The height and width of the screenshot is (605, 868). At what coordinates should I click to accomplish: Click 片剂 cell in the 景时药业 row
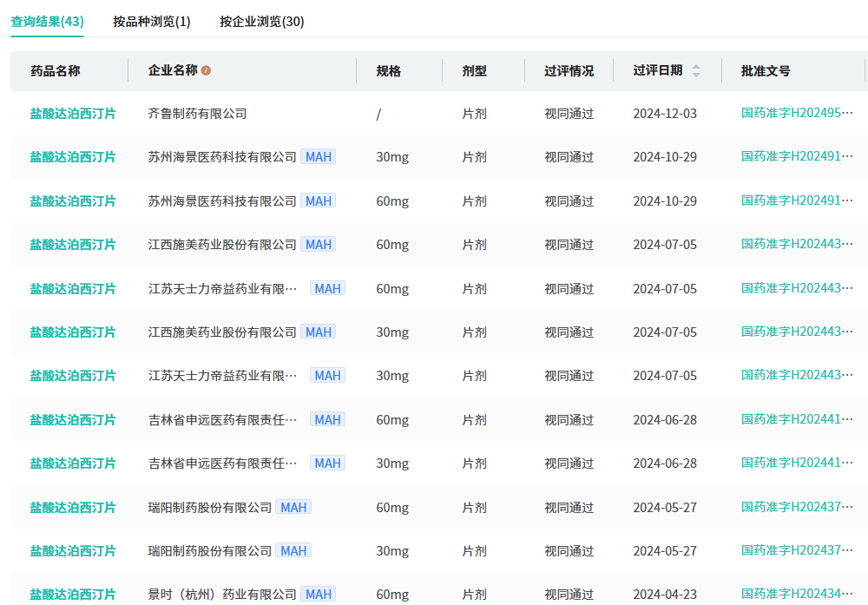click(x=475, y=595)
